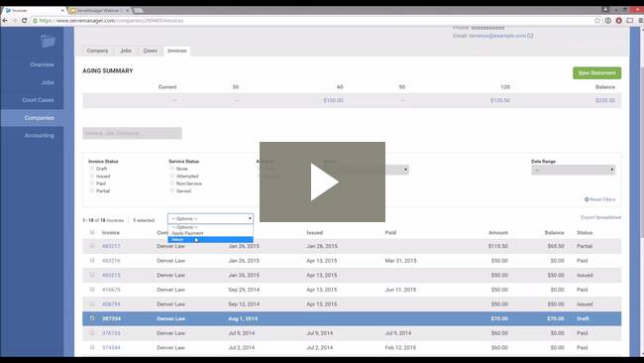The height and width of the screenshot is (363, 644).
Task: Click the red extension icon in toolbar
Action: (x=618, y=21)
